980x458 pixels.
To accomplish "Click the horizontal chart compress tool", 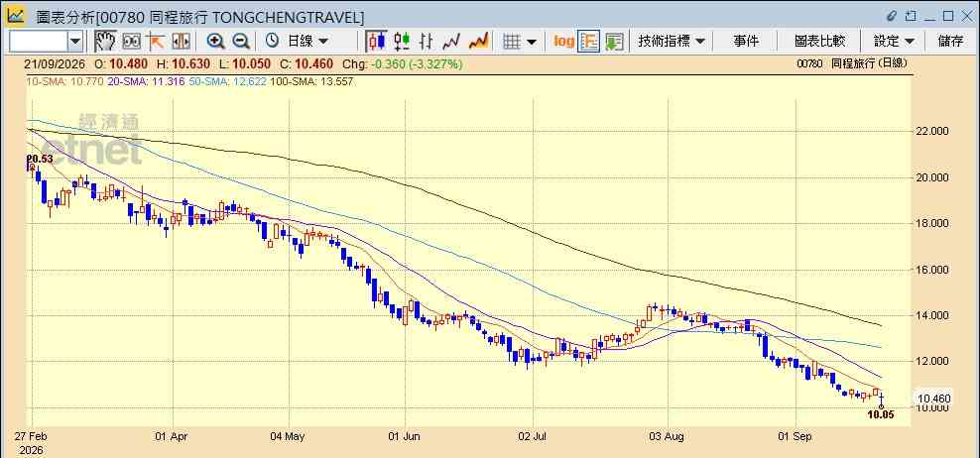I will click(181, 42).
